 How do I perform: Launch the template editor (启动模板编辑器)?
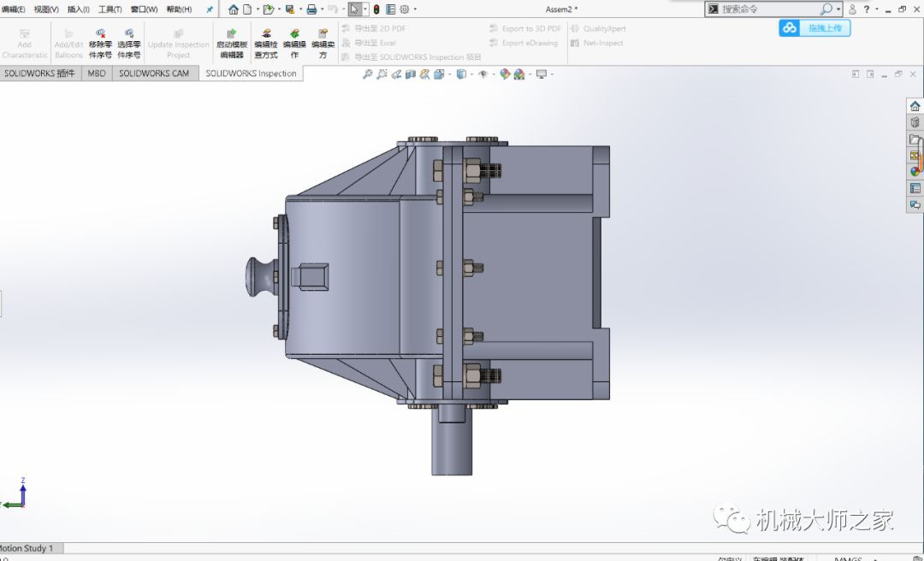click(232, 44)
